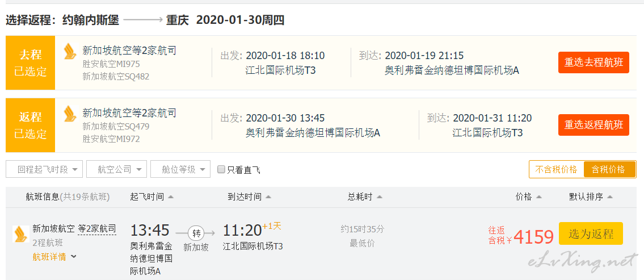Sort by 默认排序 column header

pyautogui.click(x=590, y=197)
